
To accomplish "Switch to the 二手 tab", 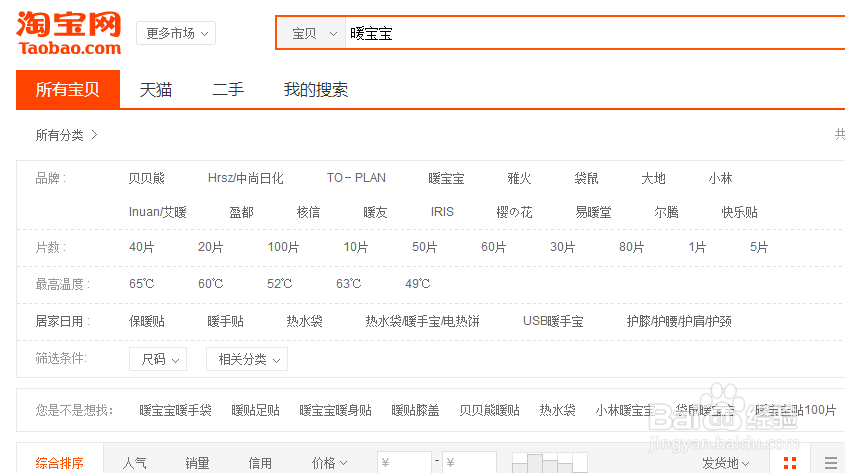I will coord(228,89).
